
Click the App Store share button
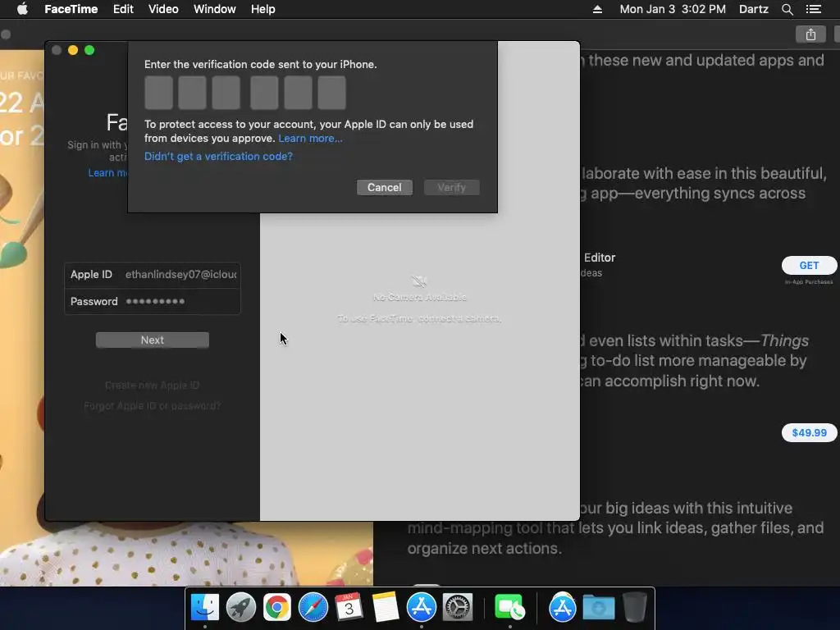[810, 34]
